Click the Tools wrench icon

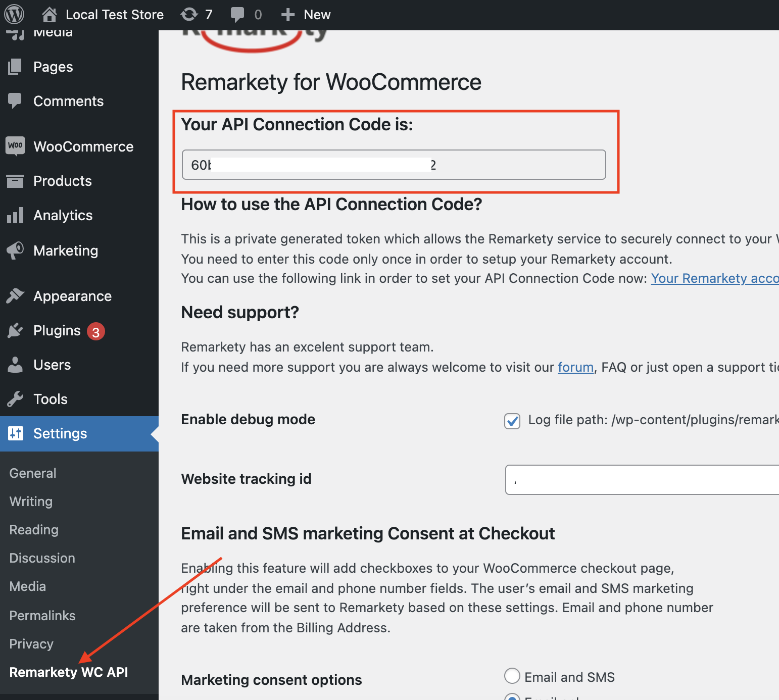tap(16, 399)
